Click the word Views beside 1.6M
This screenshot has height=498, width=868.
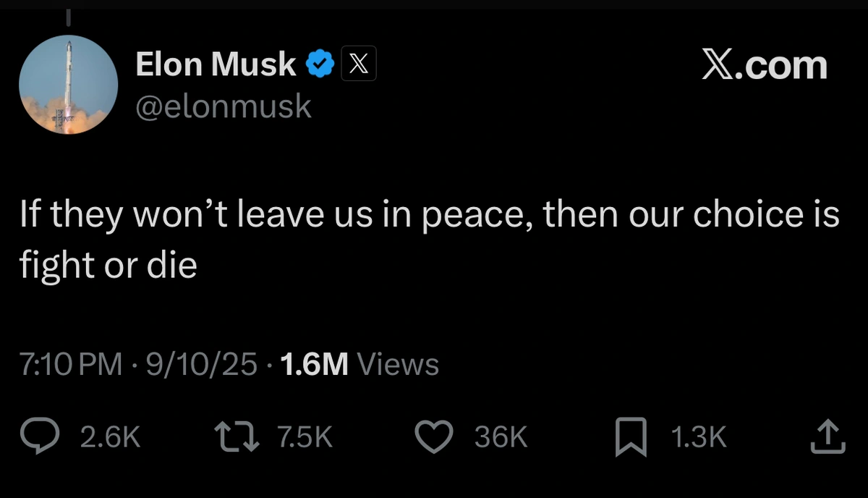coord(398,364)
